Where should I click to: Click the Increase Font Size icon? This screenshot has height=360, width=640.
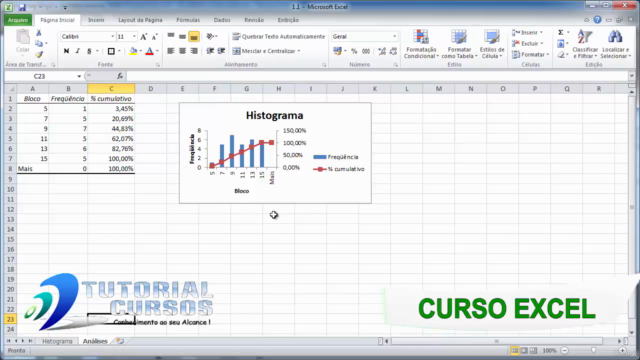[x=143, y=37]
